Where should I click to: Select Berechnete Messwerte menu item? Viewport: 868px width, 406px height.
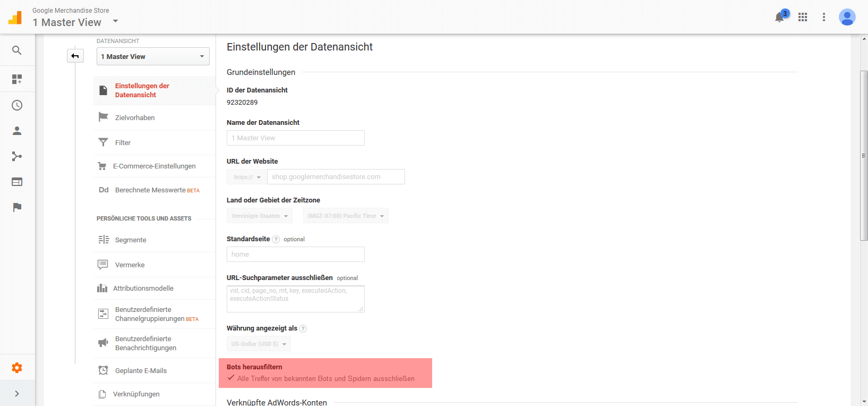154,190
